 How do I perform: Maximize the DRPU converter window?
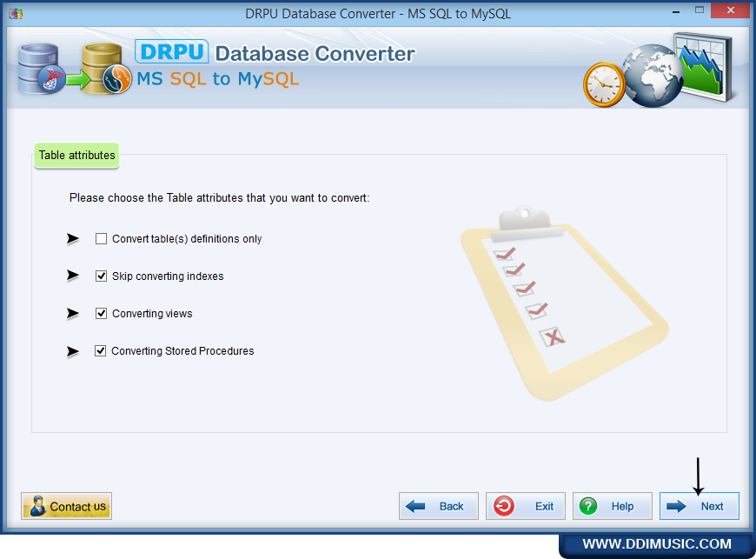click(700, 10)
